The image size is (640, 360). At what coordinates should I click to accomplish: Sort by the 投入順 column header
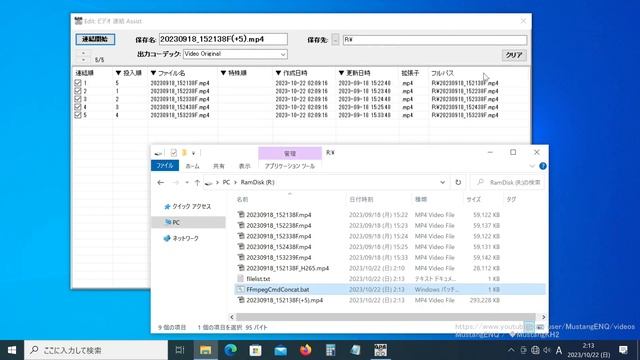tap(129, 73)
